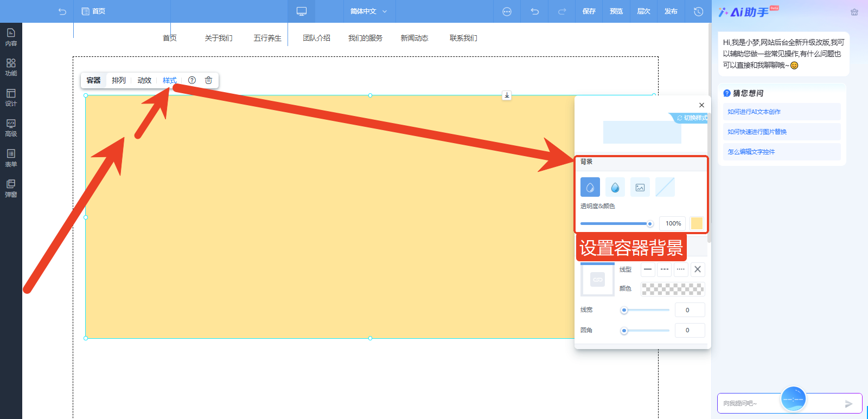868x419 pixels.
Task: Choose the dashed border line type
Action: tap(665, 269)
